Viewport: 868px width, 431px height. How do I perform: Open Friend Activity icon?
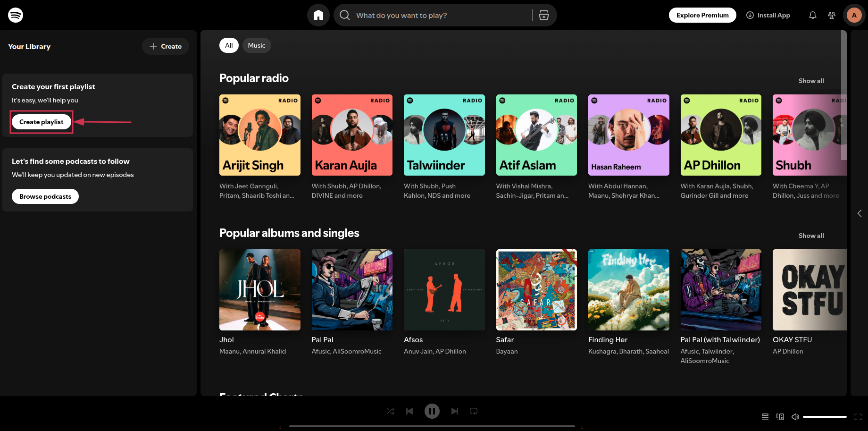coord(832,15)
